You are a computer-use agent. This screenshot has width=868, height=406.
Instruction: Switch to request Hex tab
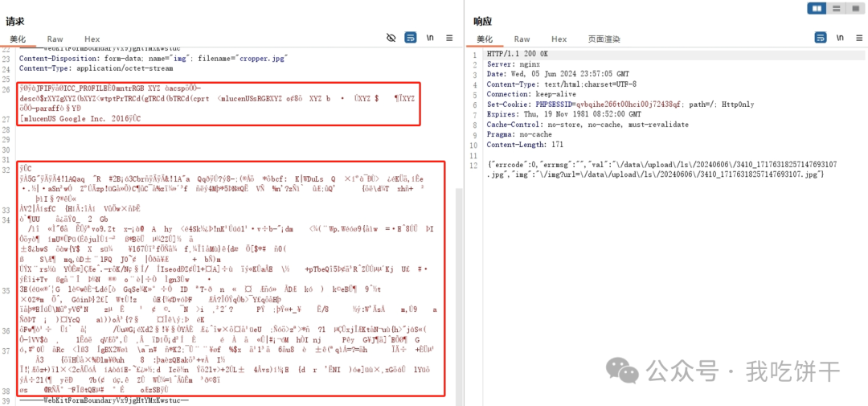click(92, 39)
